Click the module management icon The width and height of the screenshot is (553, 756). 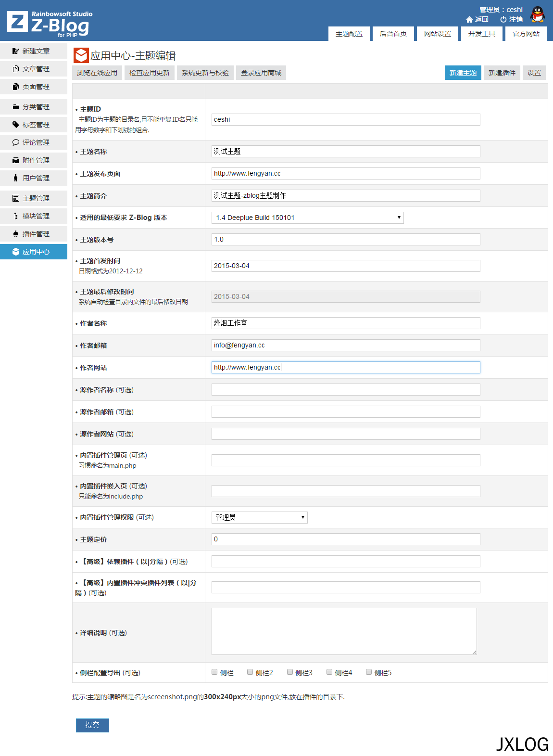[x=16, y=216]
